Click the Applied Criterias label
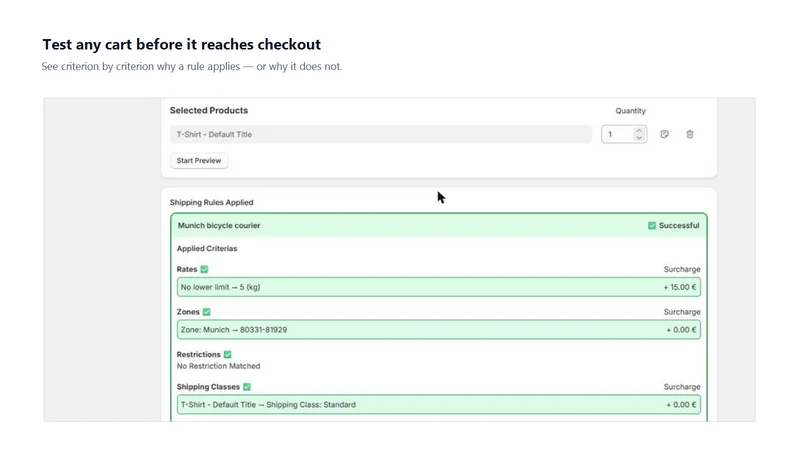Image resolution: width=800 pixels, height=450 pixels. coord(207,248)
